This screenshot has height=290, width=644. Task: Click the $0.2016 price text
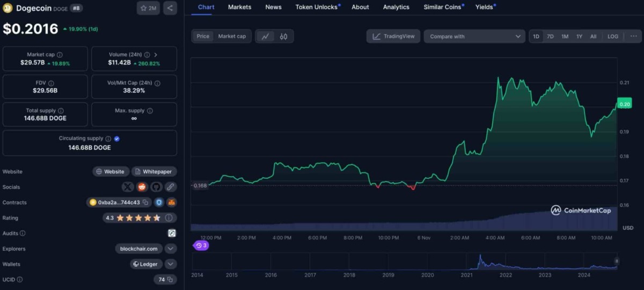(x=31, y=28)
